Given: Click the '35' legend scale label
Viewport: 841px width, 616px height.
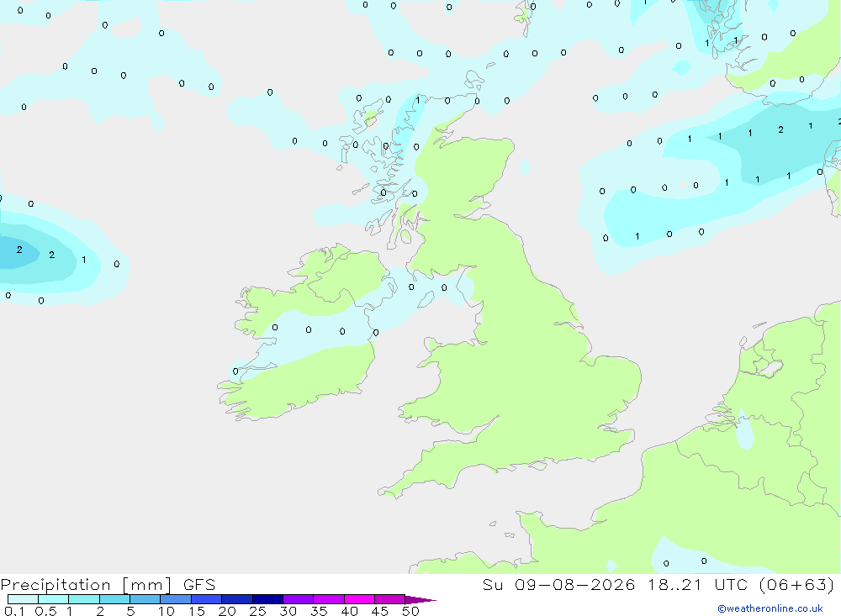Looking at the screenshot, I should [x=319, y=611].
